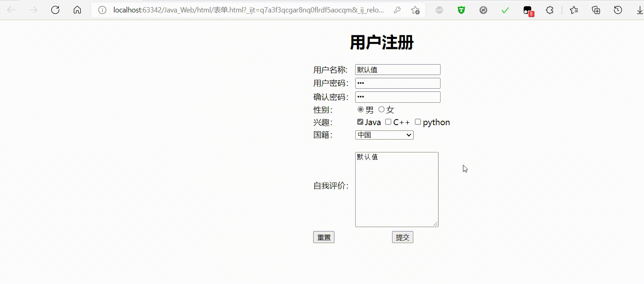Click inside the 自我评价 textarea

(x=397, y=189)
